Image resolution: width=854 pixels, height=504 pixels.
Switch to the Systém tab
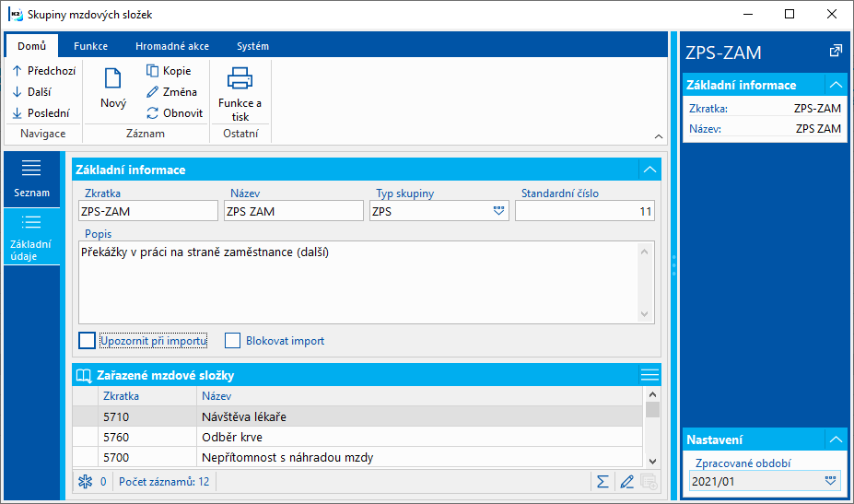(x=252, y=46)
